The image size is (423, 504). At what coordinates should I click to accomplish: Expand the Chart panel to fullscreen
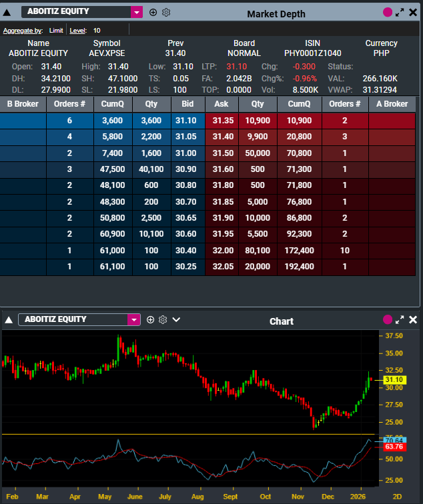click(x=400, y=320)
